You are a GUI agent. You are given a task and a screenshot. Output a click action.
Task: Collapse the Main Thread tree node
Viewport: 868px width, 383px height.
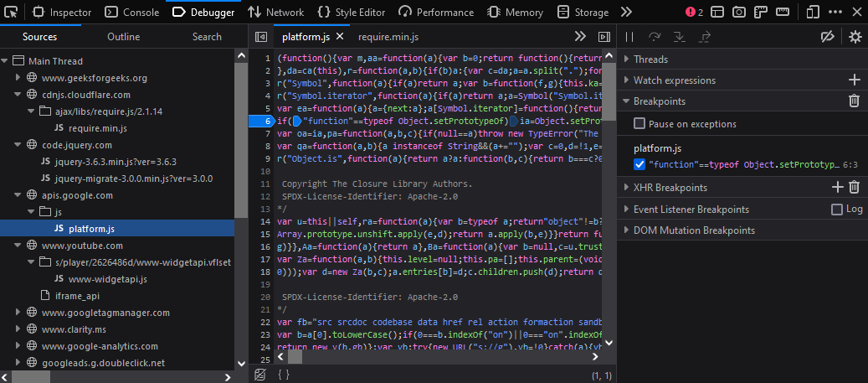pos(5,61)
